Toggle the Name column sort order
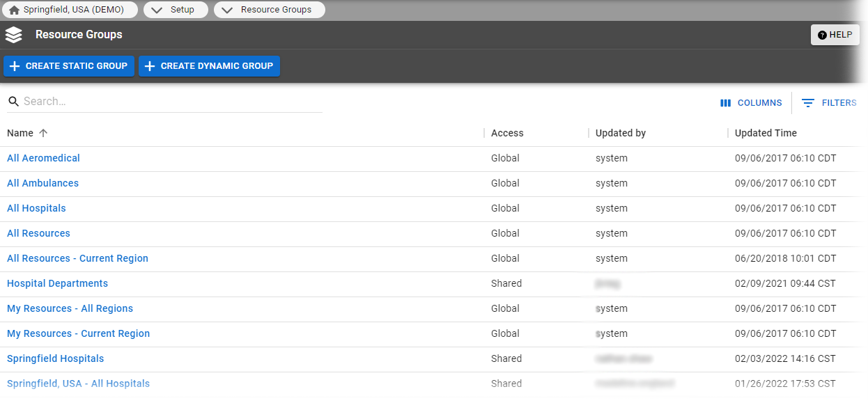The image size is (868, 403). (42, 133)
